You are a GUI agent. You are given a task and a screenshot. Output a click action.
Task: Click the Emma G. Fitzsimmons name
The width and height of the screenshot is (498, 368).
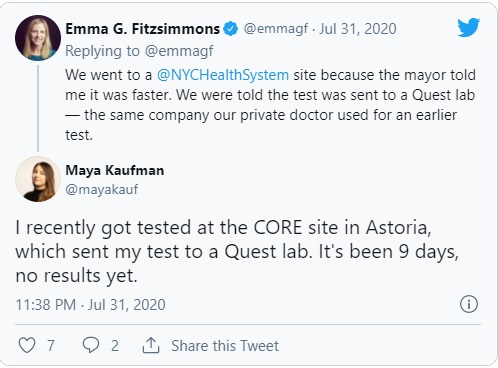(143, 29)
